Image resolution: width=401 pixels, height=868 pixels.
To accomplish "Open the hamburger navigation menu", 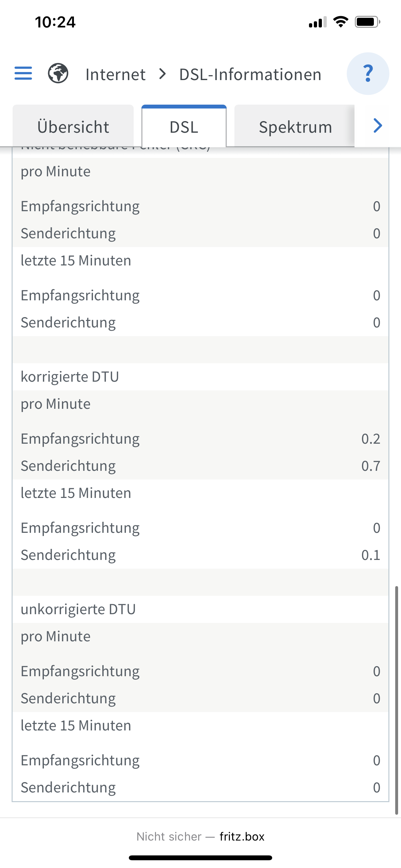I will point(23,73).
